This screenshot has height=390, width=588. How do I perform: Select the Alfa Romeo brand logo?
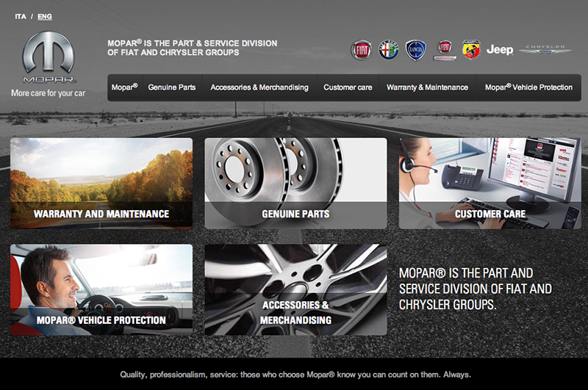(x=388, y=50)
